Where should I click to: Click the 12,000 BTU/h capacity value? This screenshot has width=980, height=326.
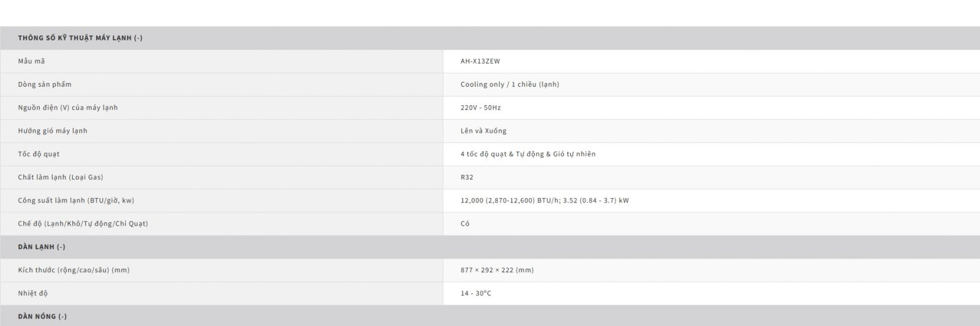point(545,201)
